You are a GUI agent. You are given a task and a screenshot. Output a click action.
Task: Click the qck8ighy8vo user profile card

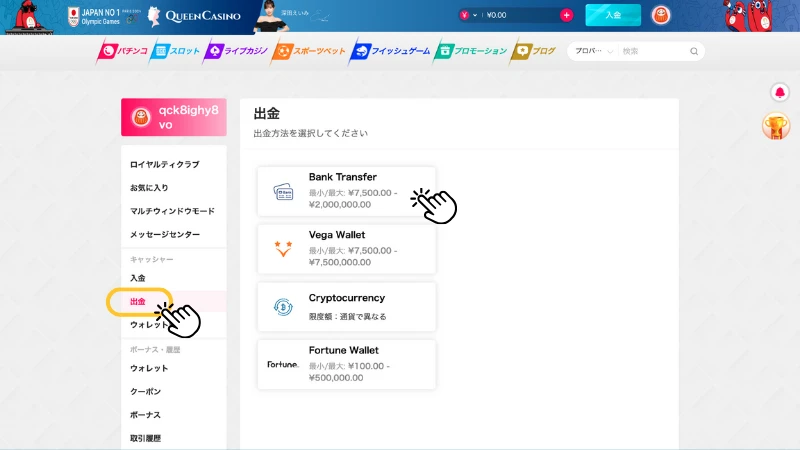coord(174,117)
